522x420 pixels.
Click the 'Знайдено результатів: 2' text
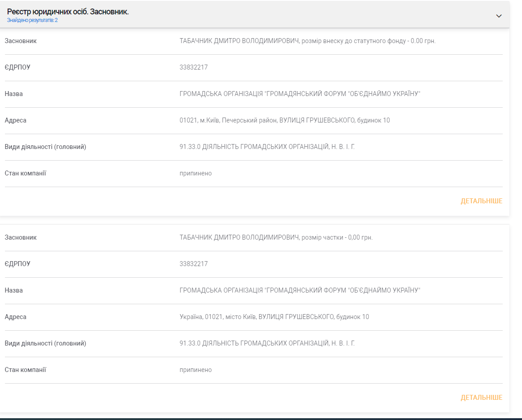click(x=32, y=20)
